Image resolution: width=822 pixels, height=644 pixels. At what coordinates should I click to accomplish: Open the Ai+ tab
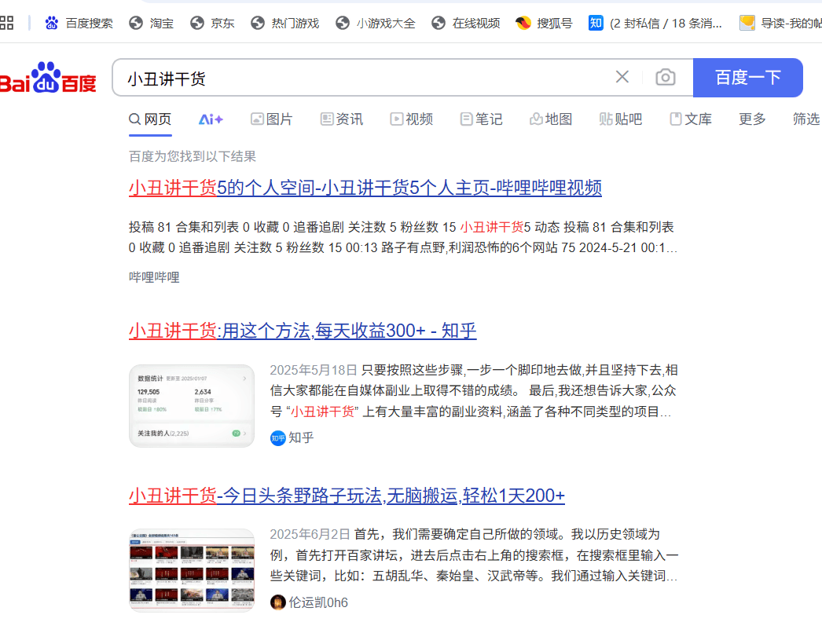pyautogui.click(x=210, y=119)
